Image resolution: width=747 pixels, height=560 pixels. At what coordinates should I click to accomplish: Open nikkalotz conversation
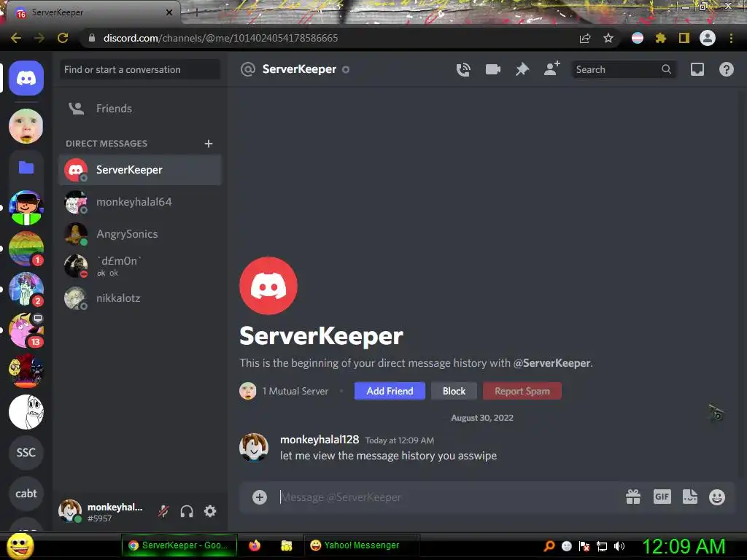[x=140, y=298]
